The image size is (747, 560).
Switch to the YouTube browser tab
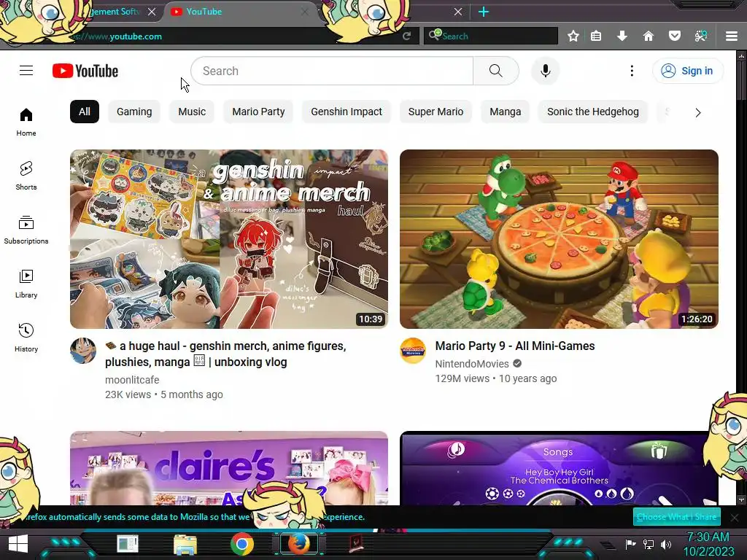(241, 12)
